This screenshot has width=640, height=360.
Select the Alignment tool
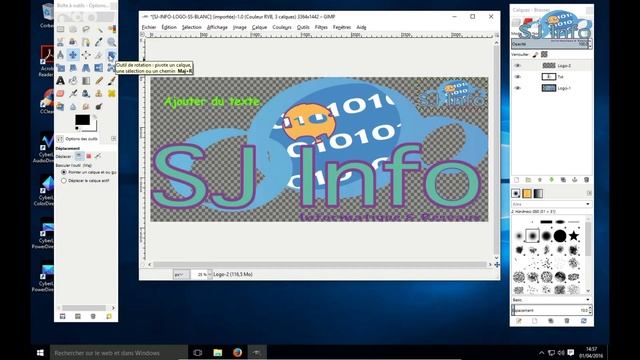tap(86, 55)
